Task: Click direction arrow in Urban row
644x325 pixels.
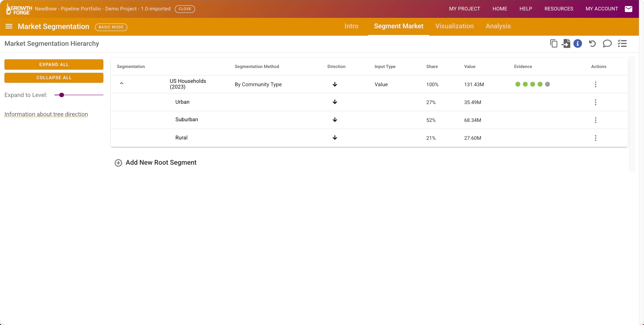Action: coord(335,102)
